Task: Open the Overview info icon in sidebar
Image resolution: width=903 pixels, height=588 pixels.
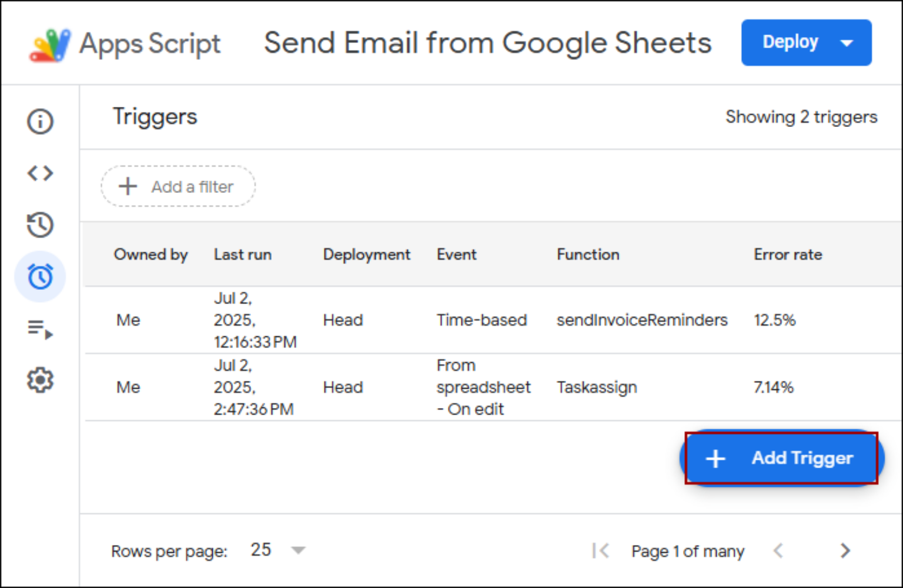Action: pos(40,122)
